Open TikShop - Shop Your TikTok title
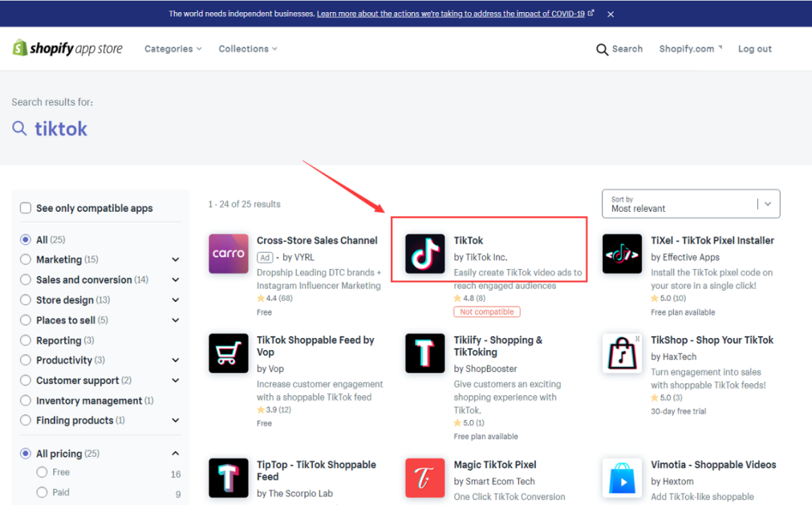 coord(712,340)
